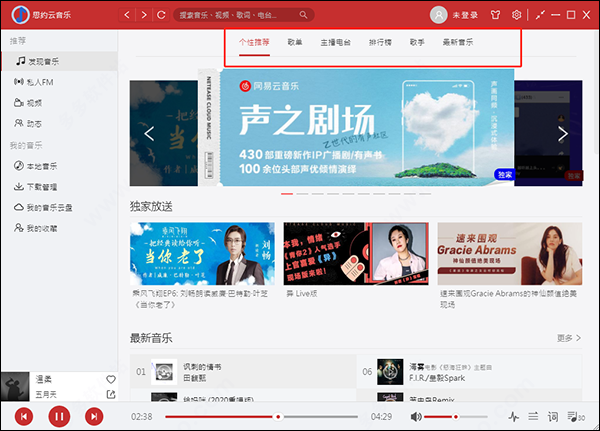
Task: Select the last banner indicator dash
Action: pyautogui.click(x=425, y=194)
